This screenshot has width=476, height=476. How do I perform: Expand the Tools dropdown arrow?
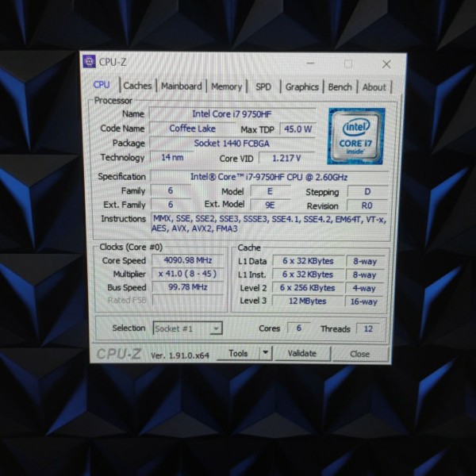(x=266, y=353)
